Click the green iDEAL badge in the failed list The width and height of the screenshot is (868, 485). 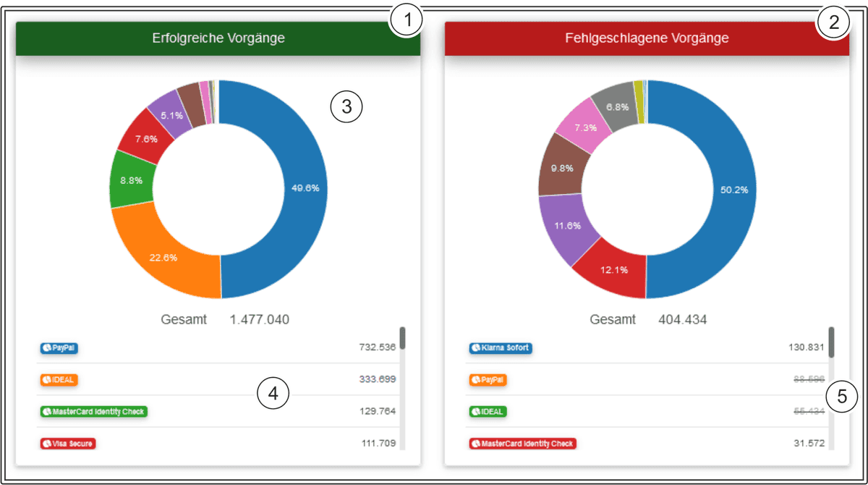(x=488, y=412)
